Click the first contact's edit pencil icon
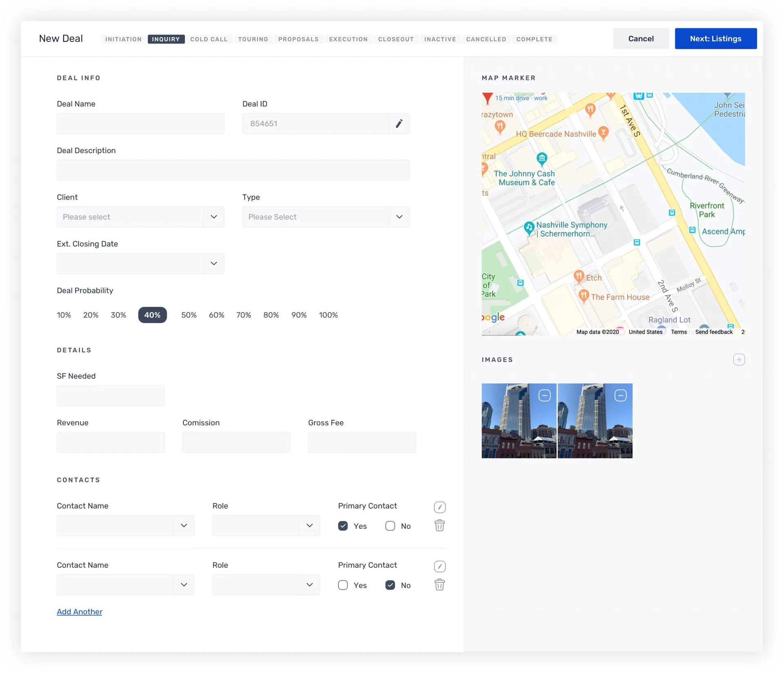784x673 pixels. click(439, 507)
